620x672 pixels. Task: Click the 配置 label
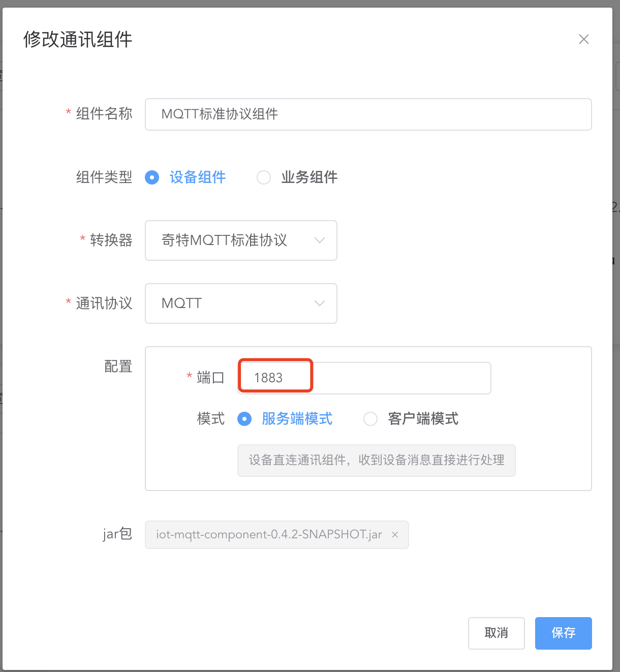click(x=118, y=366)
